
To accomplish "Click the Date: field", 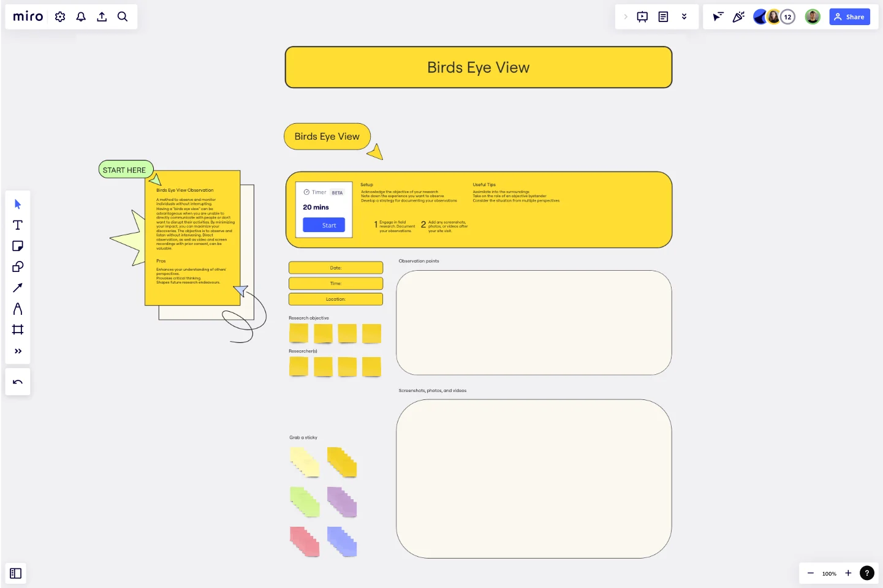I will coord(336,268).
